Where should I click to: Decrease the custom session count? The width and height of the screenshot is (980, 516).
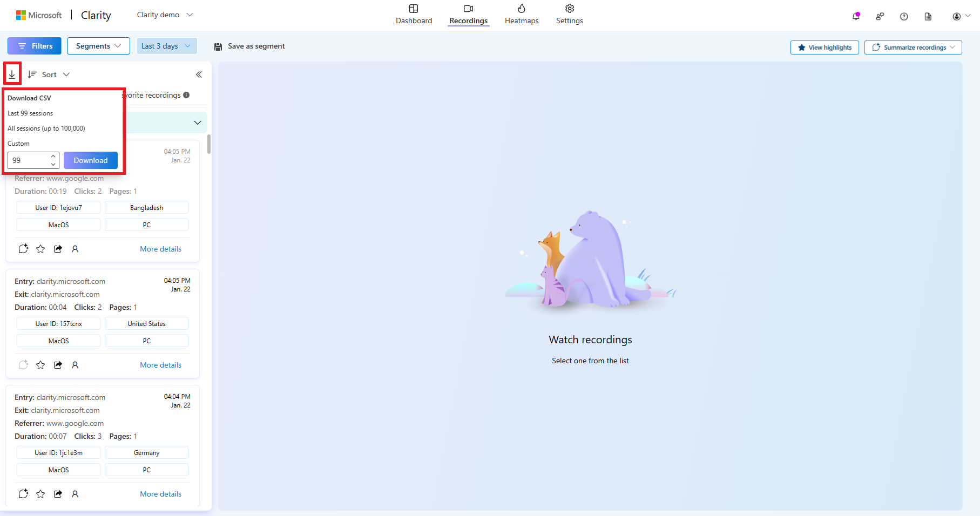tap(53, 164)
